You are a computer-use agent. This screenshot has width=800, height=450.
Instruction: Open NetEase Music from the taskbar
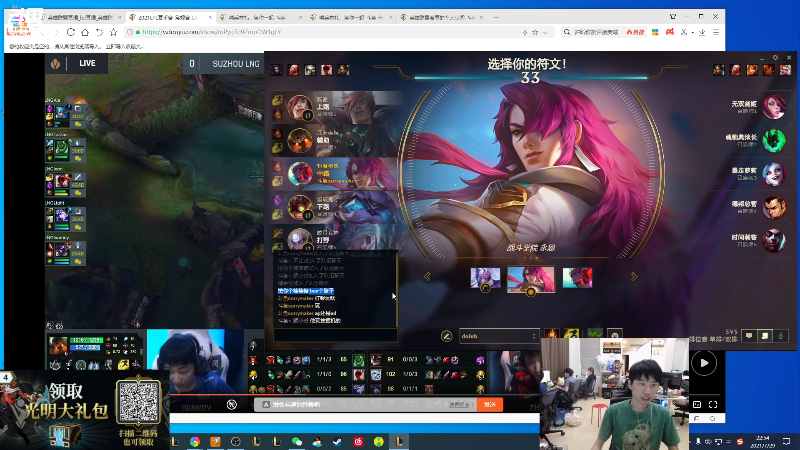[358, 441]
